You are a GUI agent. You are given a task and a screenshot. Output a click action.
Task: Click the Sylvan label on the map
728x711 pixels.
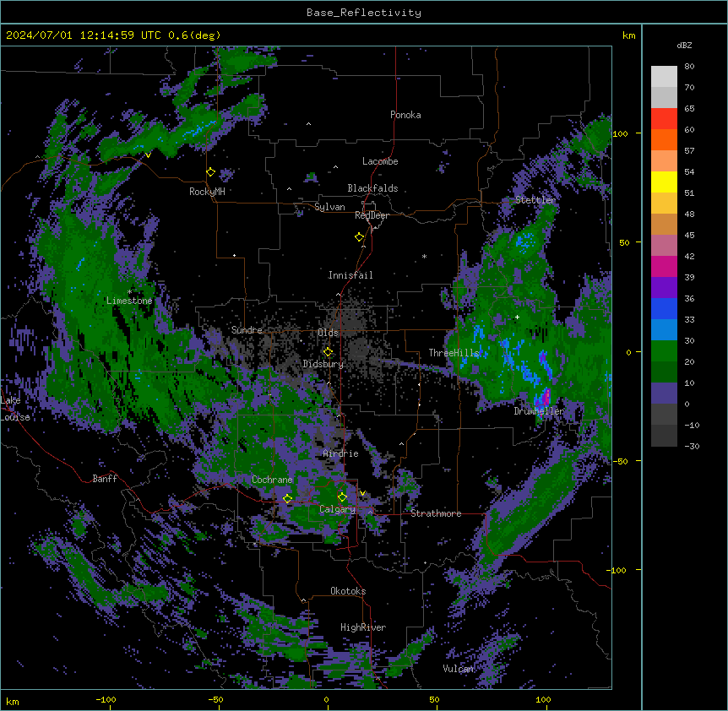click(x=329, y=207)
